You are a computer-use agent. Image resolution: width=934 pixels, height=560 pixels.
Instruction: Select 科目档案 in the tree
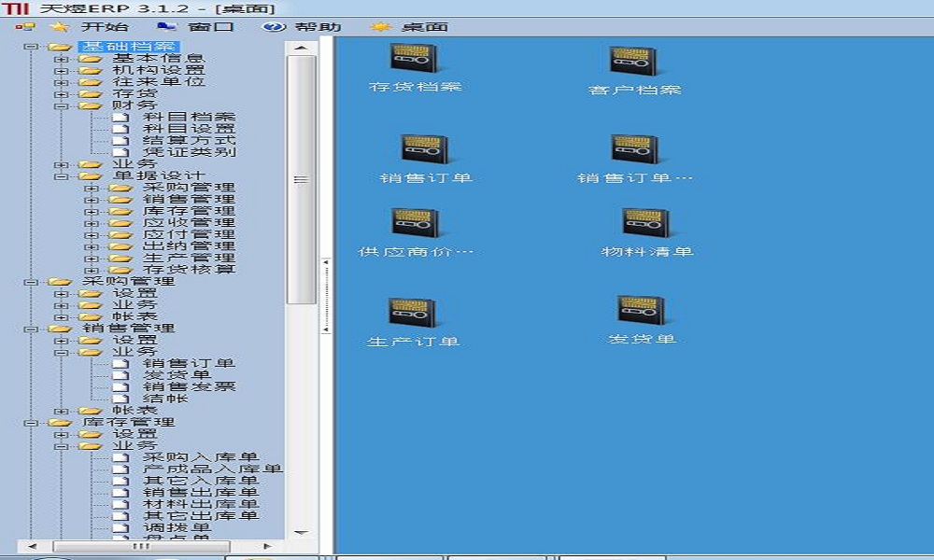188,117
